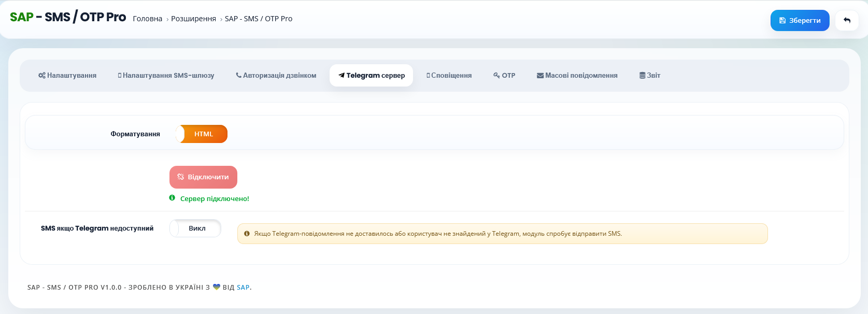868x314 pixels.
Task: Click the phone icon on the Авторизація дзвінком tab
Action: (x=238, y=75)
